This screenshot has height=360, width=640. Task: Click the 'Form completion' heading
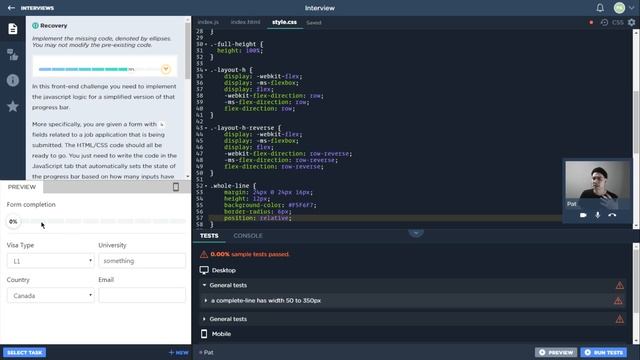(31, 204)
